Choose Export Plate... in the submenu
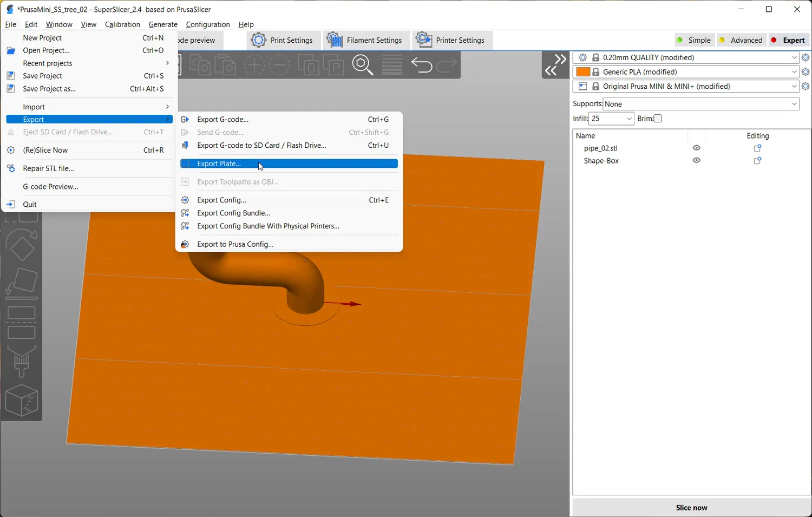Image resolution: width=812 pixels, height=517 pixels. (x=289, y=163)
